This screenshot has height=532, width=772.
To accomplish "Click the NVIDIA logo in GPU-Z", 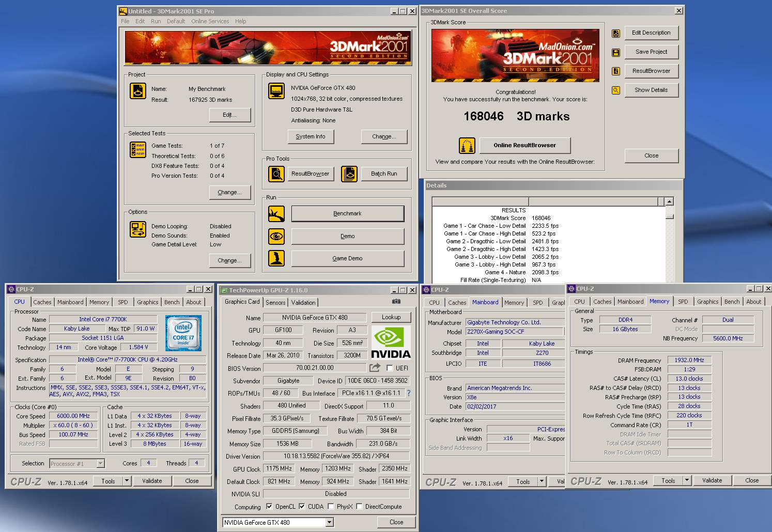I will pyautogui.click(x=391, y=342).
